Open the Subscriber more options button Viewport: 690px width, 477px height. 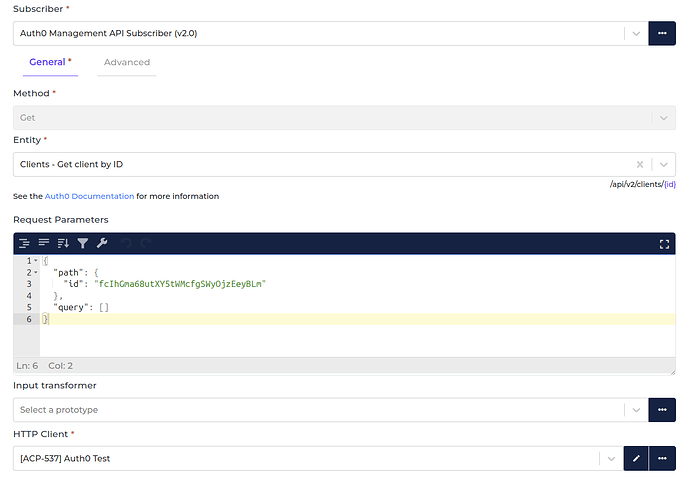(x=662, y=33)
